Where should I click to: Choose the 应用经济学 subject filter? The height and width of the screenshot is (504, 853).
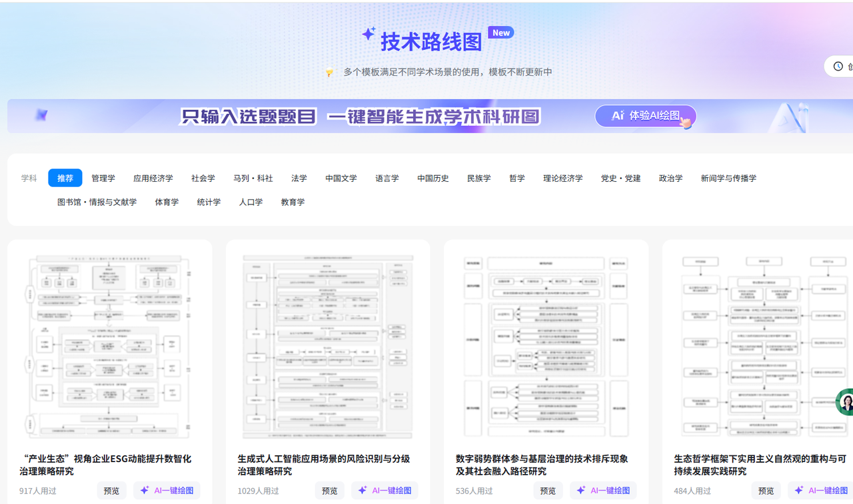[153, 178]
